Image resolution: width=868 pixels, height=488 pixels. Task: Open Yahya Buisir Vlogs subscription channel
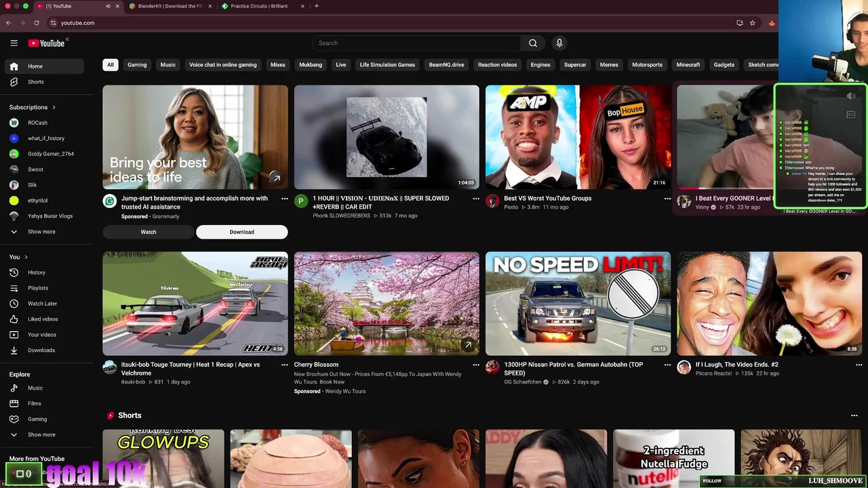pyautogui.click(x=45, y=216)
